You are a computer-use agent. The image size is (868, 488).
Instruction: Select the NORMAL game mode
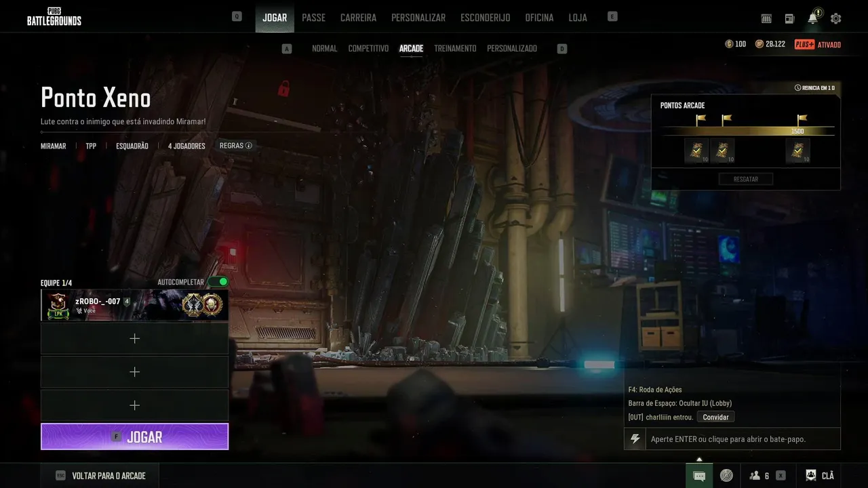click(x=324, y=49)
